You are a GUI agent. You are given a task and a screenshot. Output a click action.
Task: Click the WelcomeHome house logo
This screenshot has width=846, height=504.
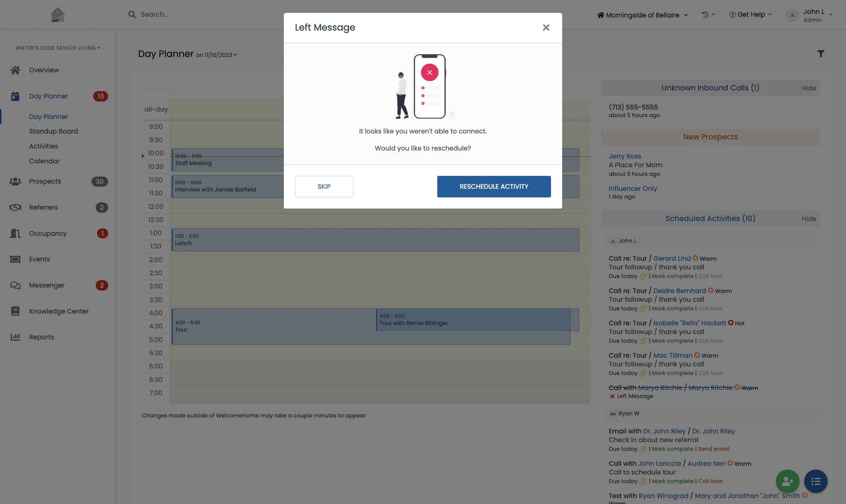(58, 15)
